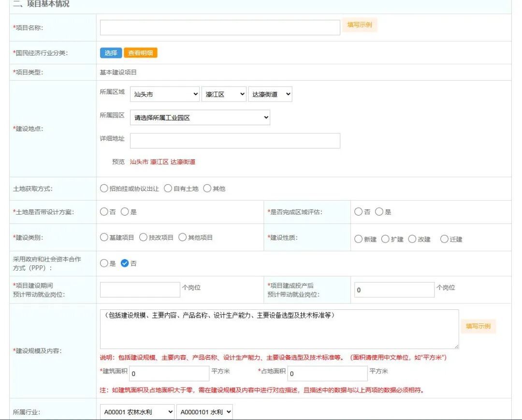Choose 新建 as construction nature

click(358, 239)
